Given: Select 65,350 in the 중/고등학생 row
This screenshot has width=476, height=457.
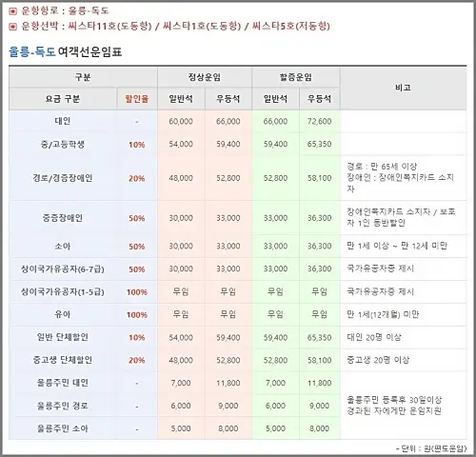Looking at the screenshot, I should 320,144.
